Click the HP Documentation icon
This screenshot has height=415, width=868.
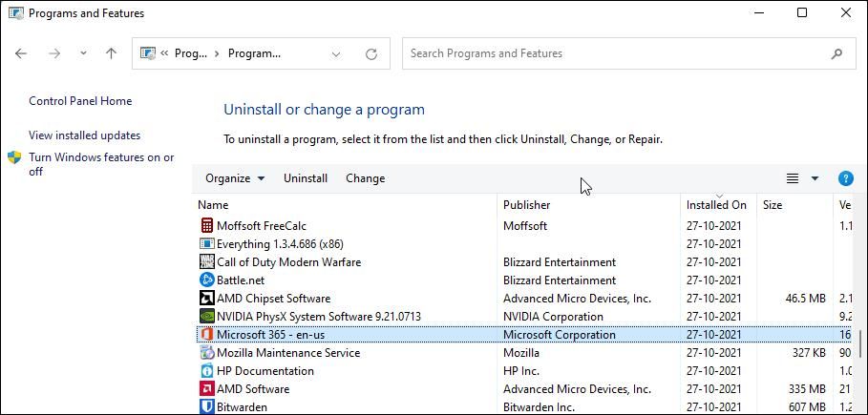[x=206, y=371]
